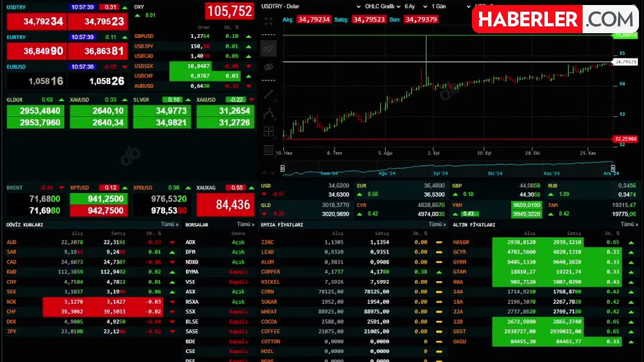Image resolution: width=644 pixels, height=362 pixels.
Task: Open Tümü link in Borsalar panel
Action: (x=246, y=225)
